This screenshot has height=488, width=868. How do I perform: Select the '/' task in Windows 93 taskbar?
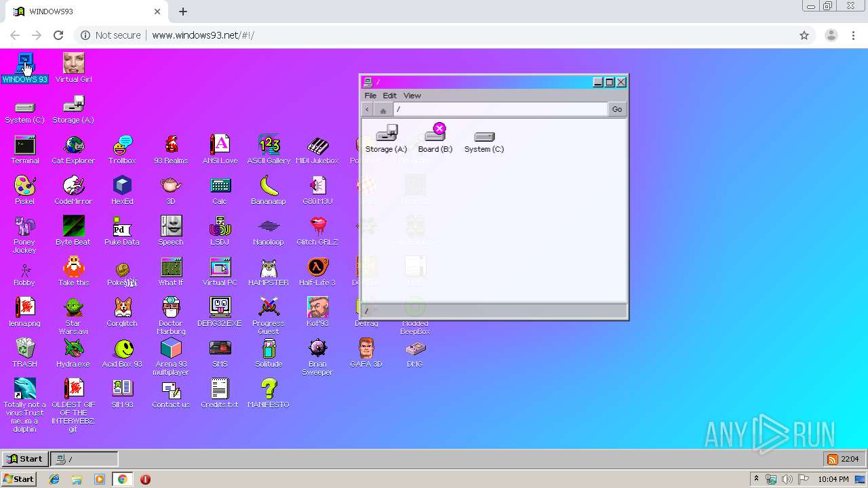[x=85, y=459]
